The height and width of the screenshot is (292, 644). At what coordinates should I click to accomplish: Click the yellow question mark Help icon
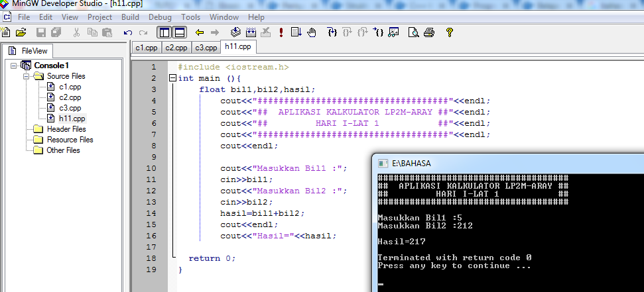(x=449, y=32)
